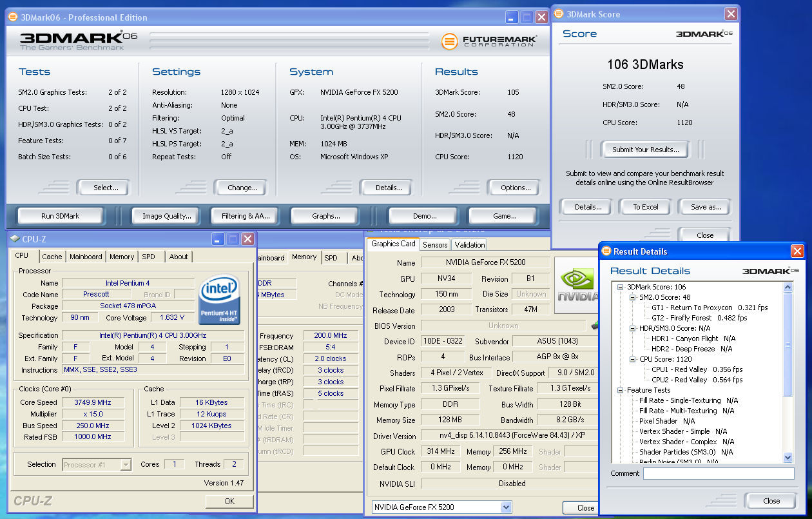Click the NVIDIA logo in GPU-Z

(x=577, y=286)
